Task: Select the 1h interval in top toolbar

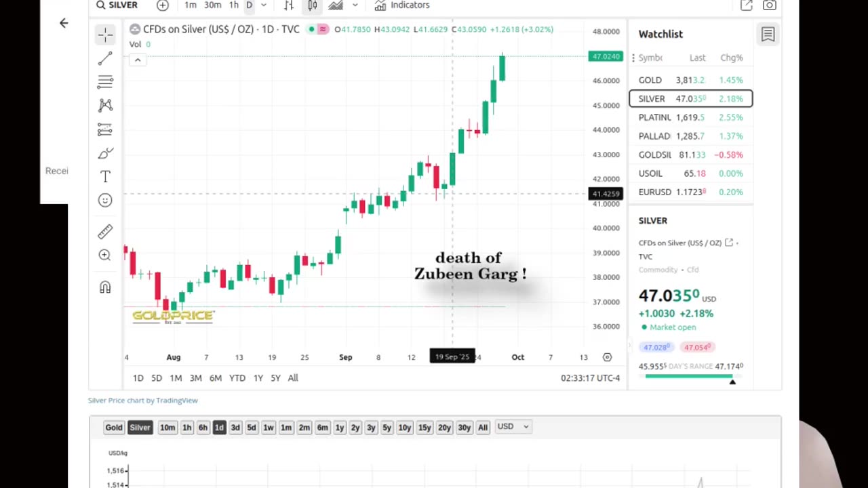Action: pyautogui.click(x=234, y=5)
